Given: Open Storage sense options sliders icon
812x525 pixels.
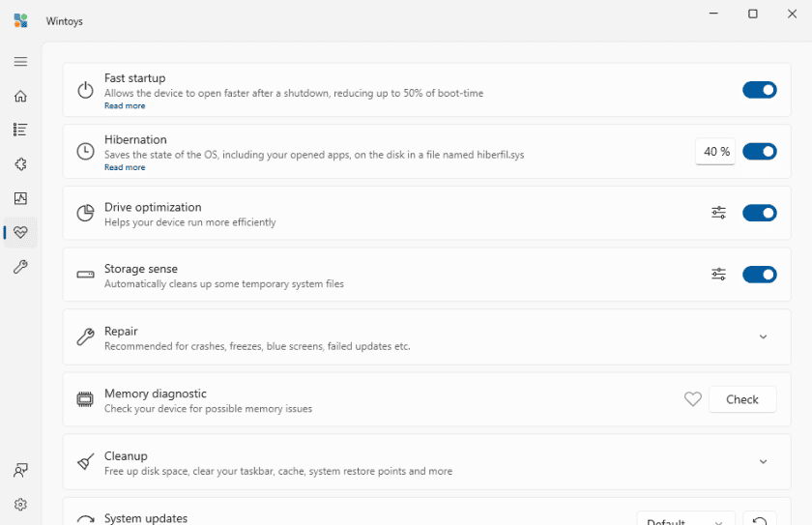Looking at the screenshot, I should (718, 275).
